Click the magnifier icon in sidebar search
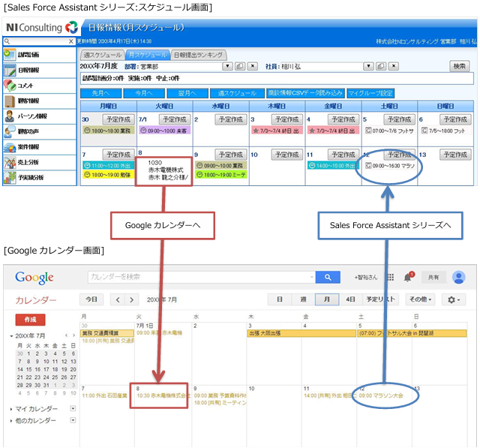 [7, 41]
